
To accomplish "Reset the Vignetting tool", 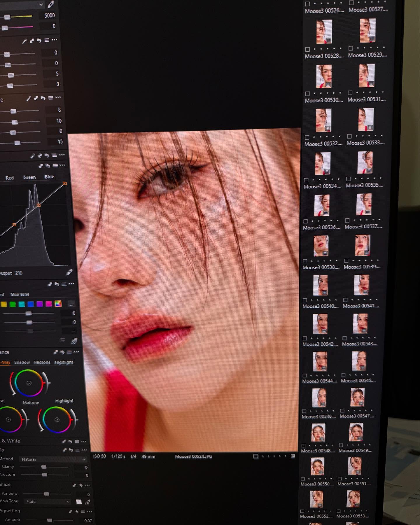I will (x=77, y=512).
